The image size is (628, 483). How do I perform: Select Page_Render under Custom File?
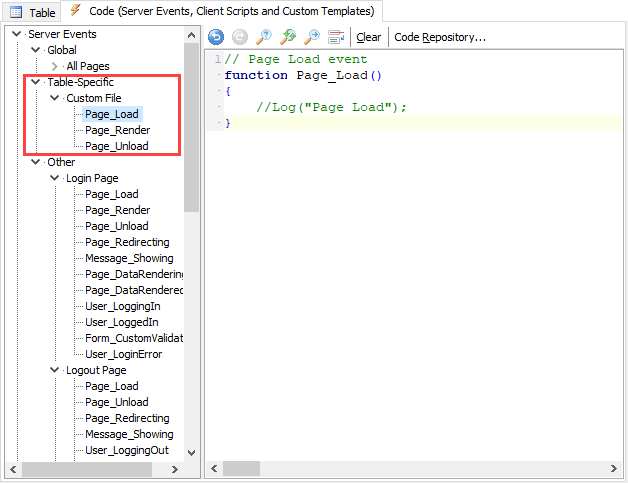pyautogui.click(x=117, y=130)
